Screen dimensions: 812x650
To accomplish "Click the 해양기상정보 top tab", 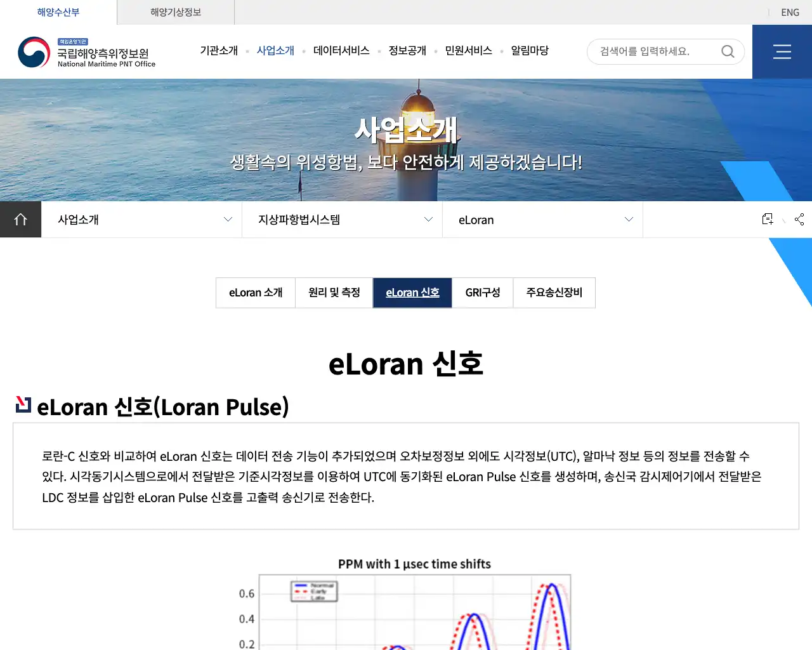I will tap(176, 12).
